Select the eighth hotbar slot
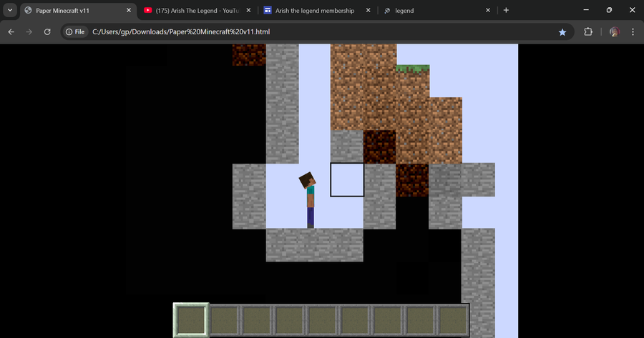The height and width of the screenshot is (338, 644). (x=421, y=319)
